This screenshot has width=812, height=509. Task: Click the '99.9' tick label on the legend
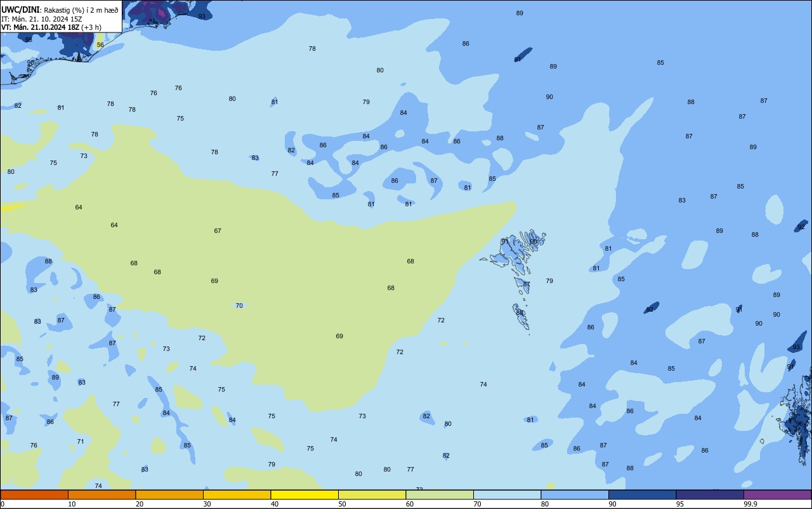tap(750, 504)
